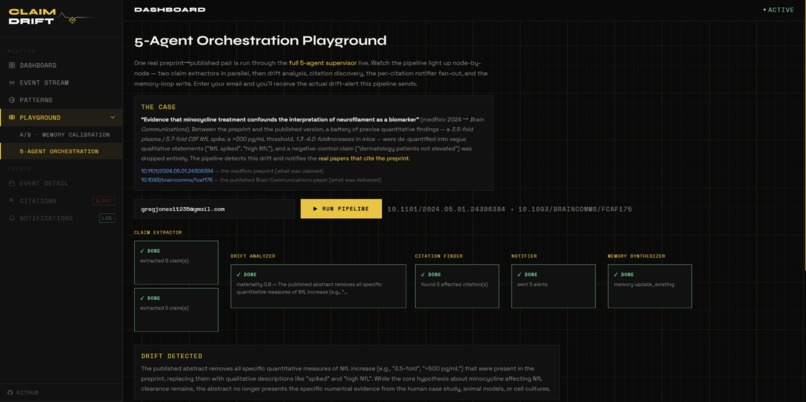
Task: Click the 'extracted 5 claim(s)' extractor card
Action: tap(176, 310)
